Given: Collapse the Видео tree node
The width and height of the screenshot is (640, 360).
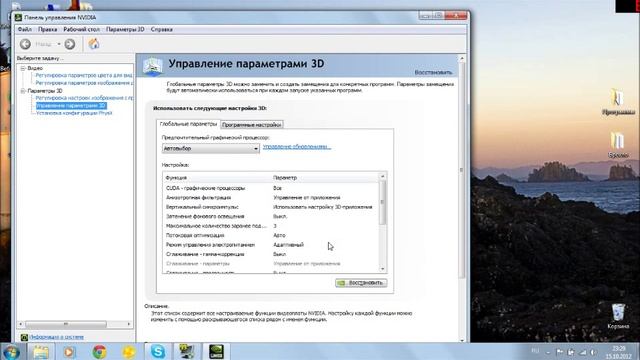Looking at the screenshot, I should [x=23, y=68].
